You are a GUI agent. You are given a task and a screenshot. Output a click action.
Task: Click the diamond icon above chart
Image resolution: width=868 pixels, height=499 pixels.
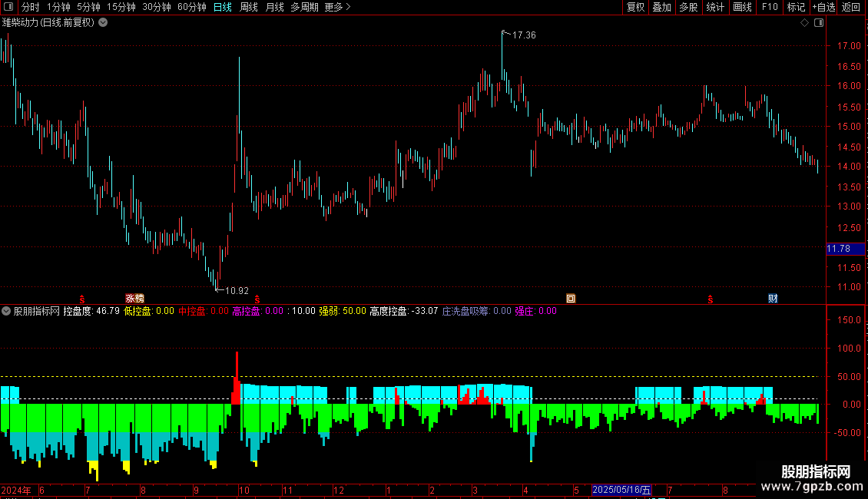[x=805, y=23]
